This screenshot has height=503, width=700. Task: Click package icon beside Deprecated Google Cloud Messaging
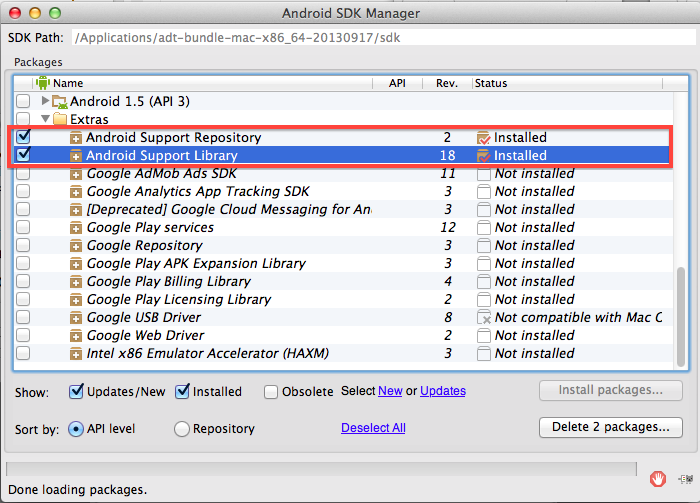click(76, 210)
